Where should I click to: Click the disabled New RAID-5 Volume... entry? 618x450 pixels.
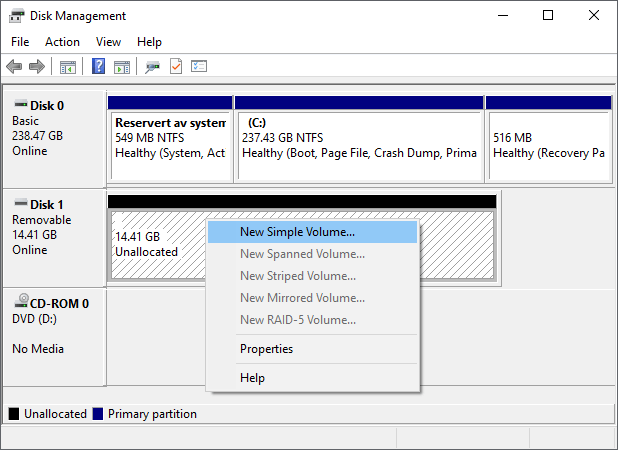pos(313,320)
